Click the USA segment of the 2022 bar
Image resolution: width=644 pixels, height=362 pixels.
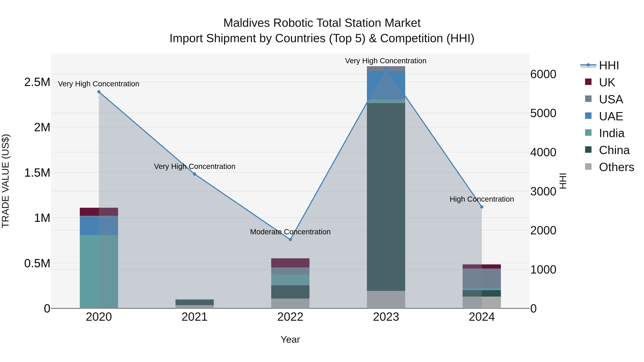click(290, 271)
